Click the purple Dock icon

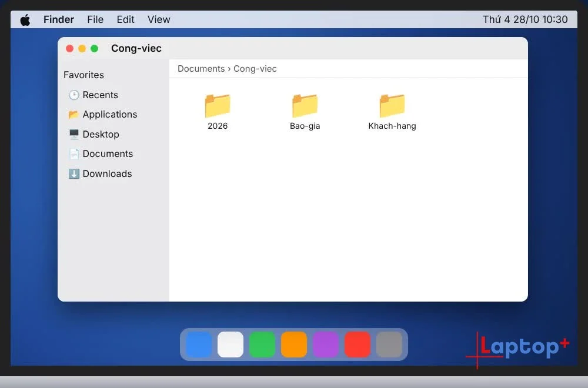click(326, 344)
